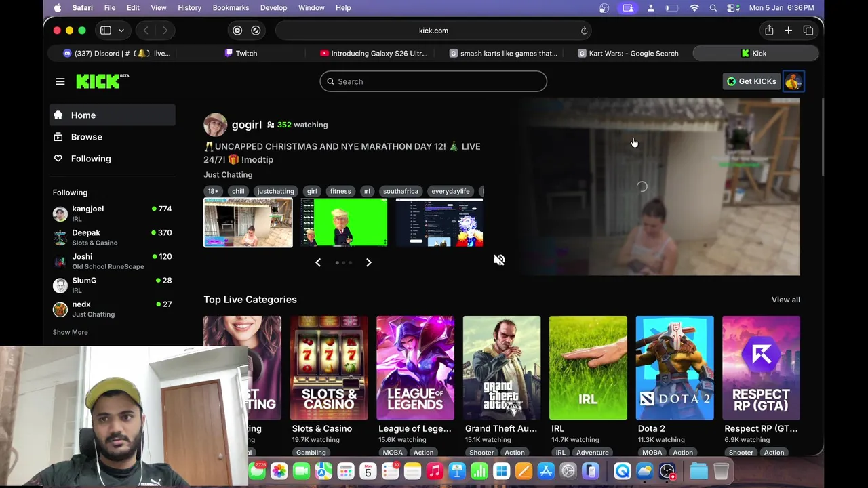Expand the sidebar dropdown chevron
This screenshot has width=868, height=488.
121,30
